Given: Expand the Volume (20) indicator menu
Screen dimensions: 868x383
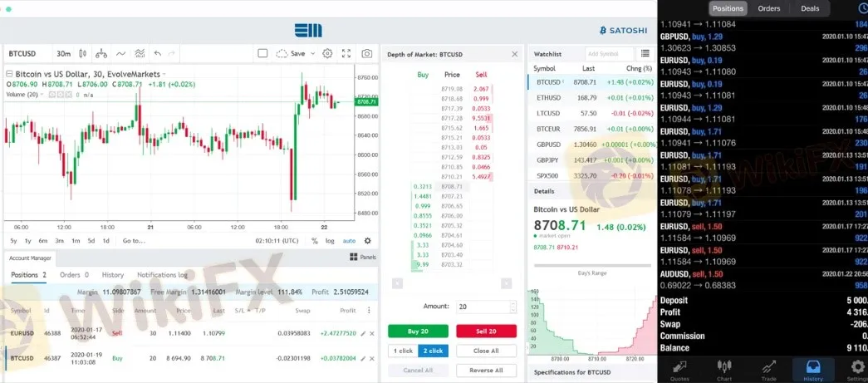Looking at the screenshot, I should (42, 95).
